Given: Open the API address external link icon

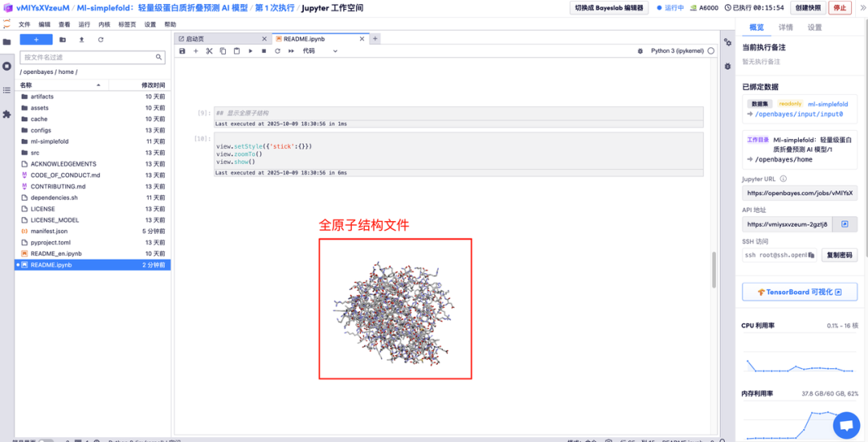Looking at the screenshot, I should point(845,224).
